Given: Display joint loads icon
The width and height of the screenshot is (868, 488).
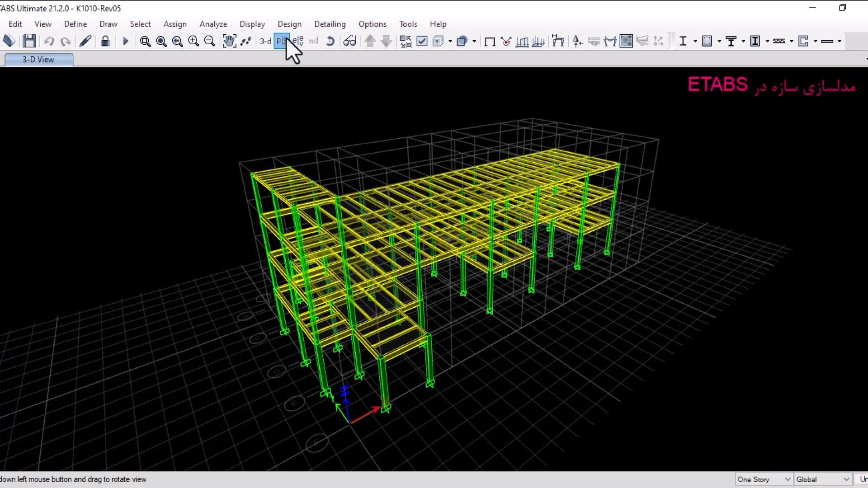Looking at the screenshot, I should (506, 42).
